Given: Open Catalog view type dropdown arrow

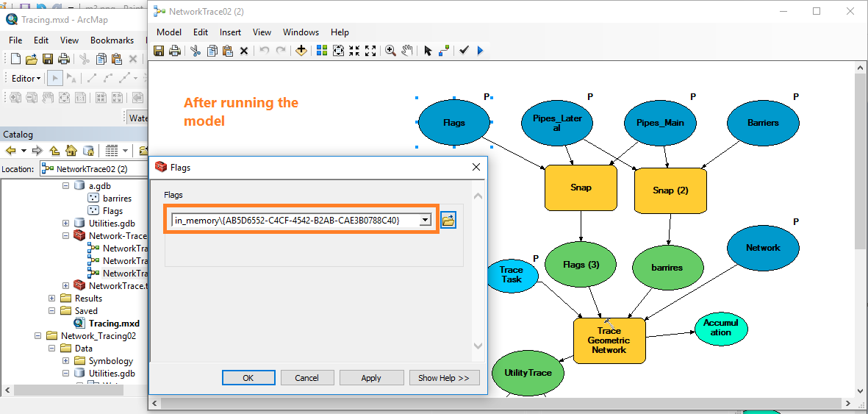Looking at the screenshot, I should tap(126, 150).
